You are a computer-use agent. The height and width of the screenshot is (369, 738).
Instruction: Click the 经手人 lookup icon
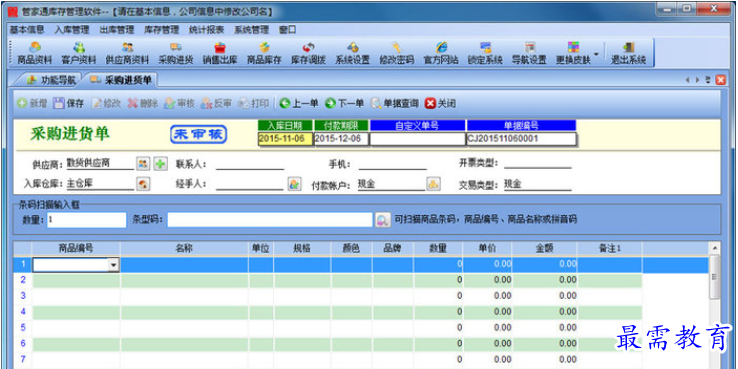pyautogui.click(x=294, y=184)
